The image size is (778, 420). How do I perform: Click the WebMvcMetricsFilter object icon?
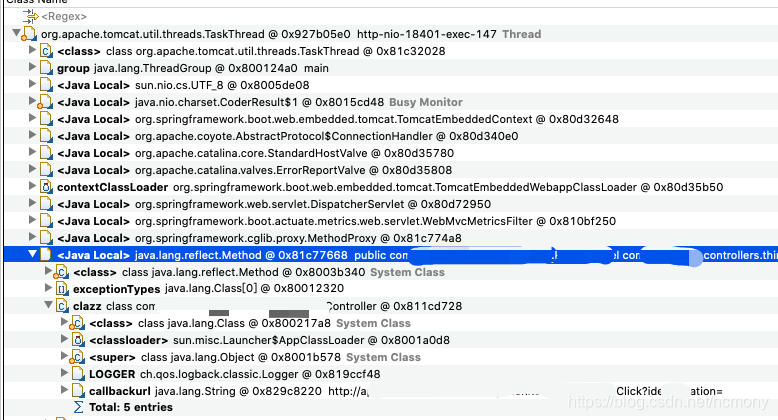46,221
